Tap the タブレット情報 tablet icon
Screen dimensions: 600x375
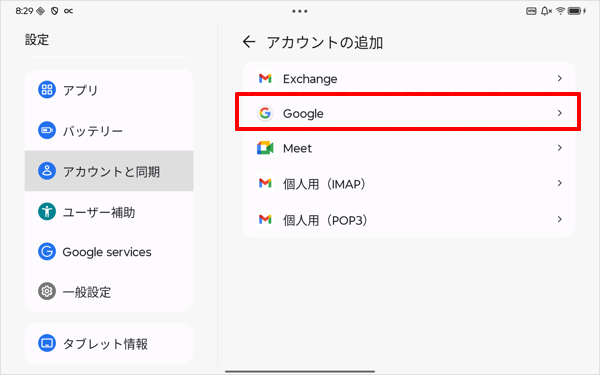[x=47, y=343]
